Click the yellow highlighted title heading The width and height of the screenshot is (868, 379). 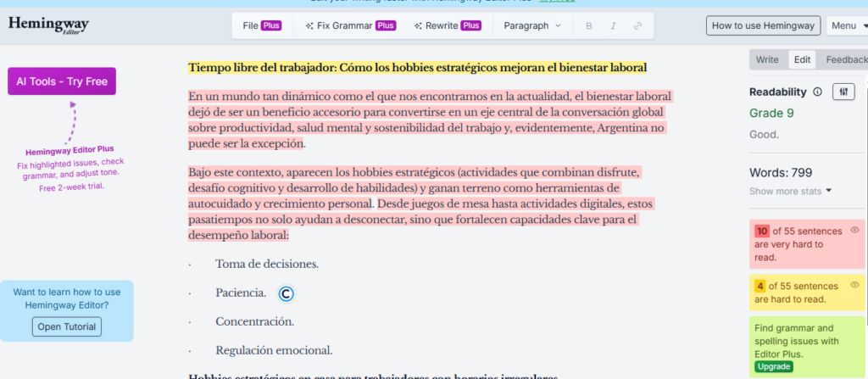click(x=417, y=68)
